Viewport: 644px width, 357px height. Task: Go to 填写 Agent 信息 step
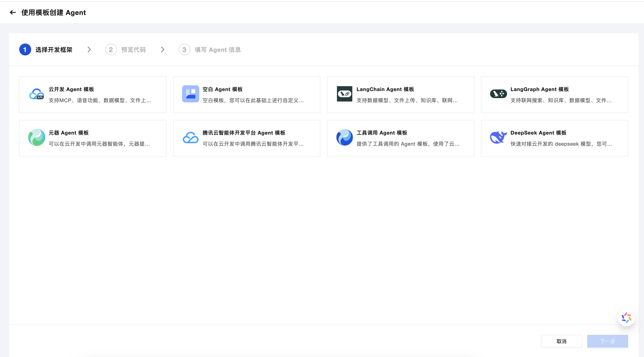218,50
